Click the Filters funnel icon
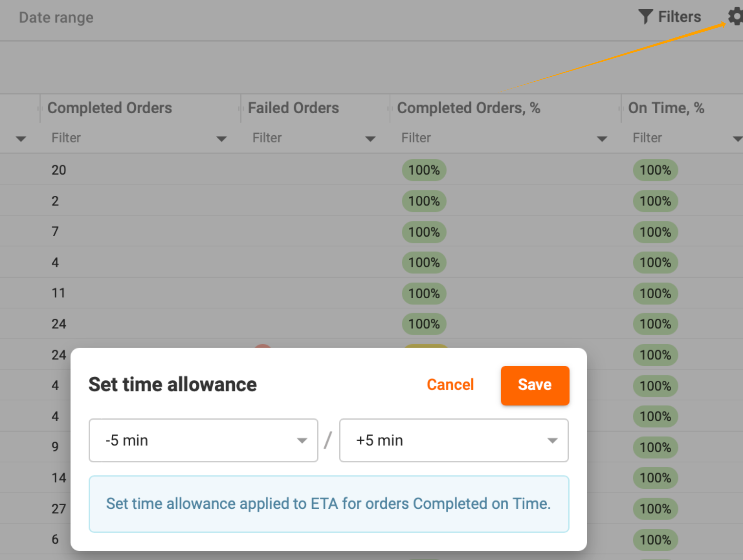The image size is (743, 560). [x=645, y=17]
